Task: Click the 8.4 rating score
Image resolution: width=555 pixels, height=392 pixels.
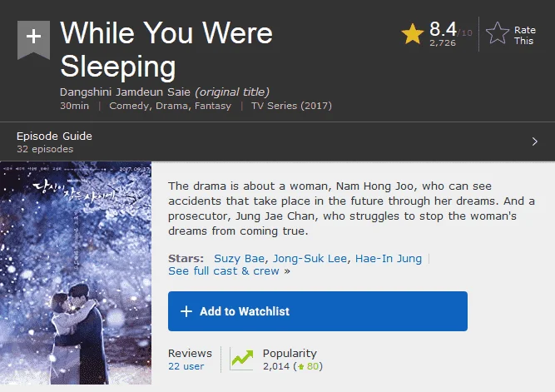Action: coord(443,29)
